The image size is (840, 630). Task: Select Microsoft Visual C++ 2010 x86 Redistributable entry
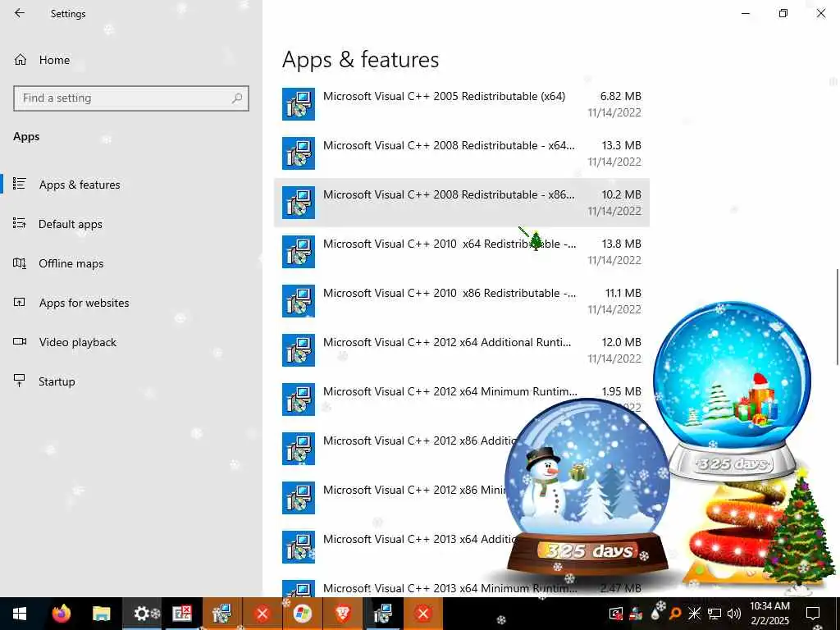(x=461, y=301)
